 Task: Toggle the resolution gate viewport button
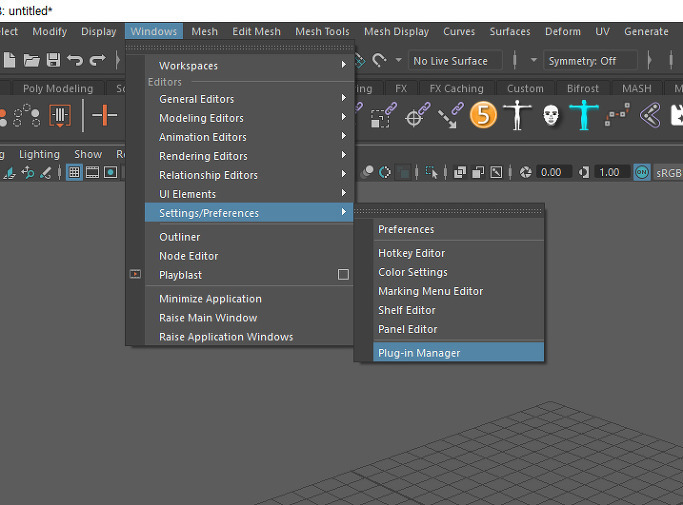111,173
